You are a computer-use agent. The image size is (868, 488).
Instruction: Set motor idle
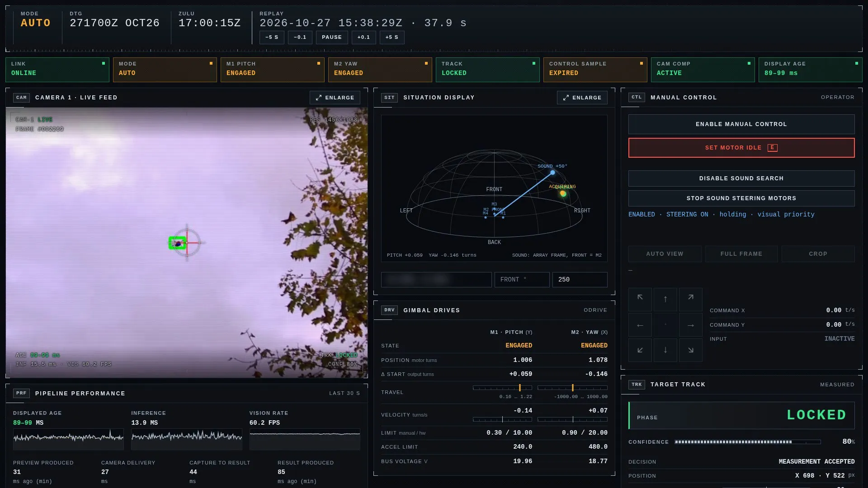point(741,148)
